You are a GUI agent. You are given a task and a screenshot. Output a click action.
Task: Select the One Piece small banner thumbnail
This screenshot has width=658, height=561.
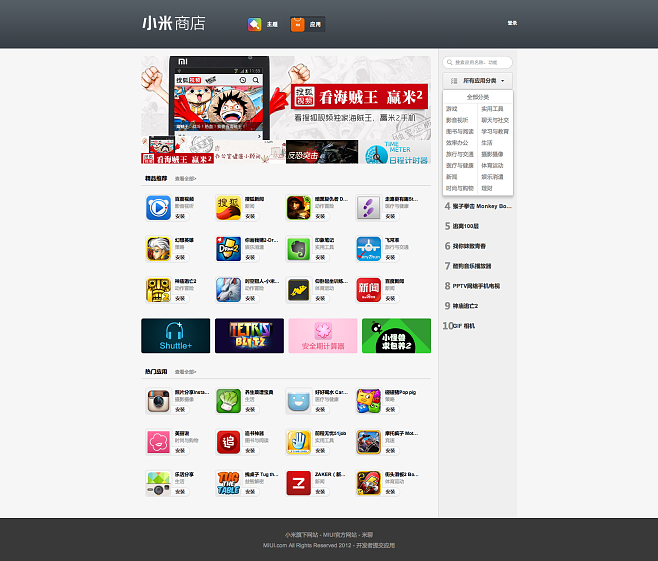tap(178, 151)
